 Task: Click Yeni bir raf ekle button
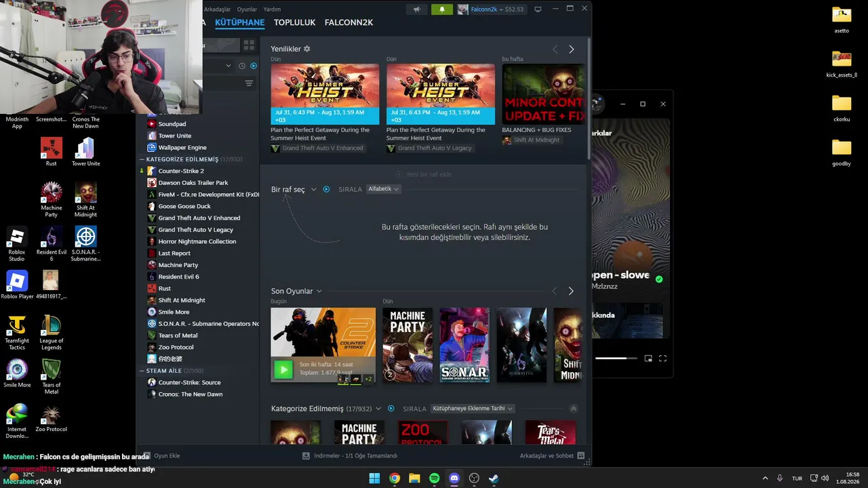tap(423, 174)
